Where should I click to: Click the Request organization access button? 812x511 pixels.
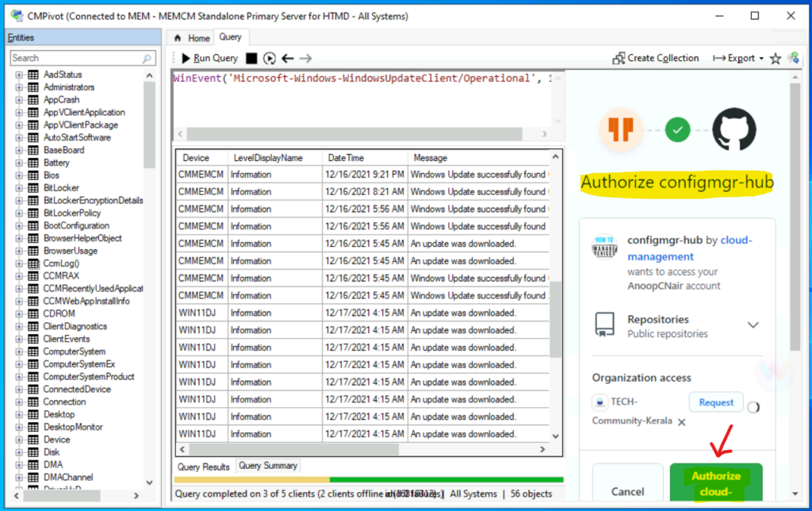716,402
